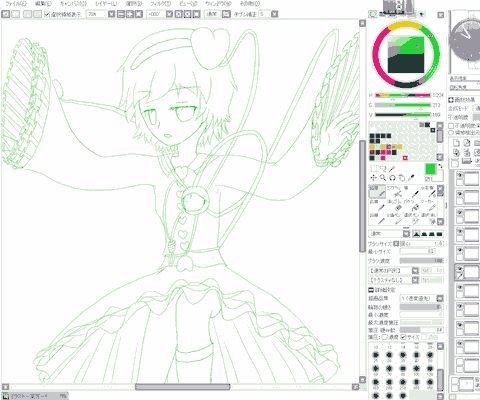Open the brush blend mode dropdown
This screenshot has width=480, height=400.
point(406,234)
